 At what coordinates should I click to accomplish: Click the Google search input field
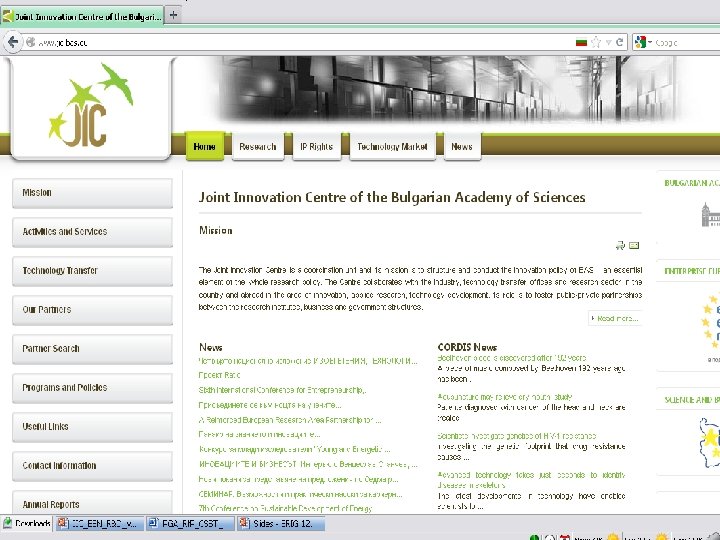(686, 42)
